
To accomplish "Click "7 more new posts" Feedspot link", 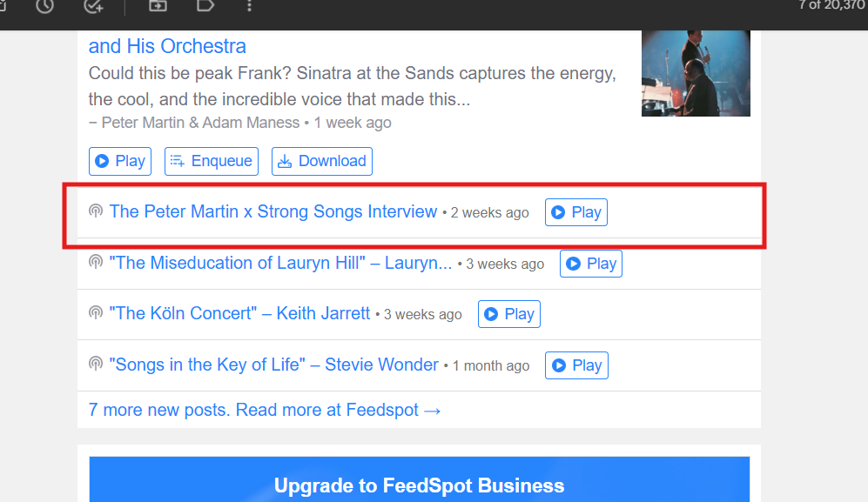I will pos(265,410).
